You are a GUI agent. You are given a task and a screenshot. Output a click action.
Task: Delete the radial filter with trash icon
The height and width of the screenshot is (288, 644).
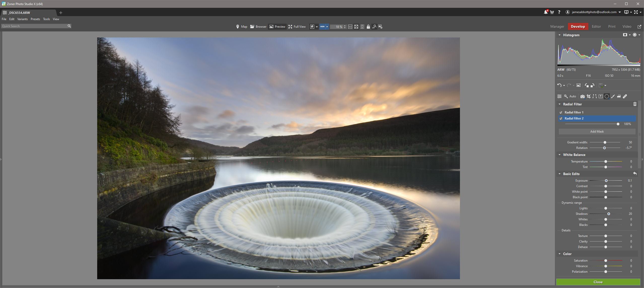click(x=635, y=104)
